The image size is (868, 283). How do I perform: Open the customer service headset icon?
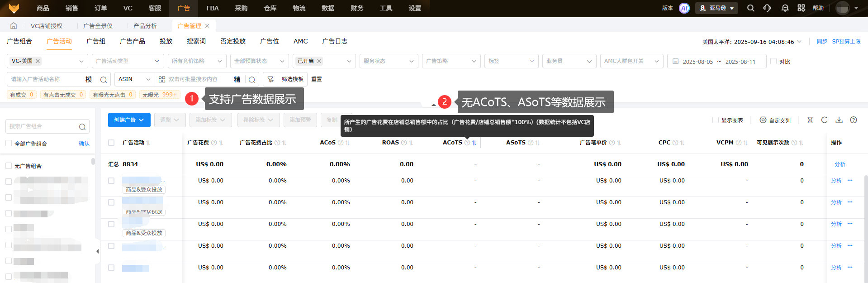[x=767, y=8]
